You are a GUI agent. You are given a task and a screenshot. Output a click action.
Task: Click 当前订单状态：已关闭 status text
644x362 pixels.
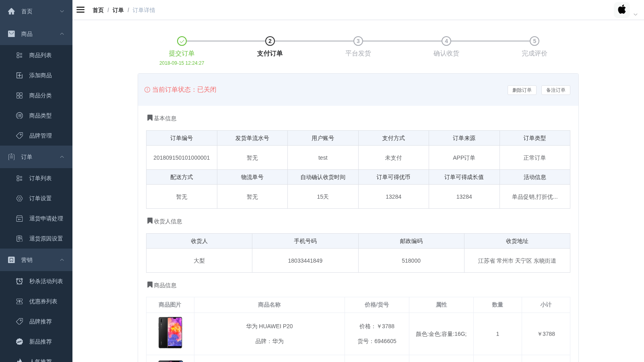[184, 89]
